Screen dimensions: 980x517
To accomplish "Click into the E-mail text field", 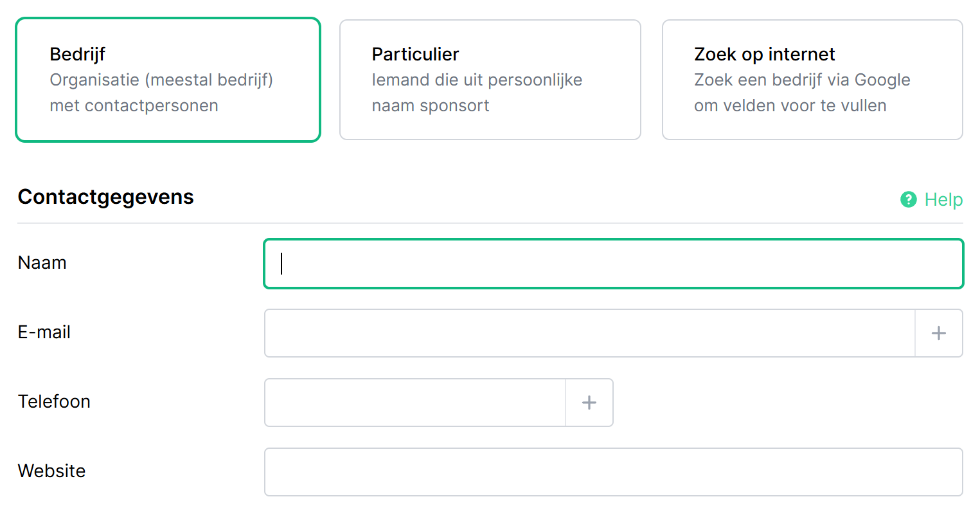I will 589,333.
